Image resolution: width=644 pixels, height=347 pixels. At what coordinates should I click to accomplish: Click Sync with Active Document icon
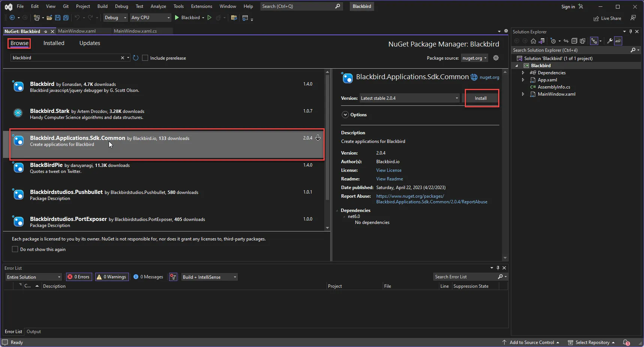pyautogui.click(x=566, y=41)
